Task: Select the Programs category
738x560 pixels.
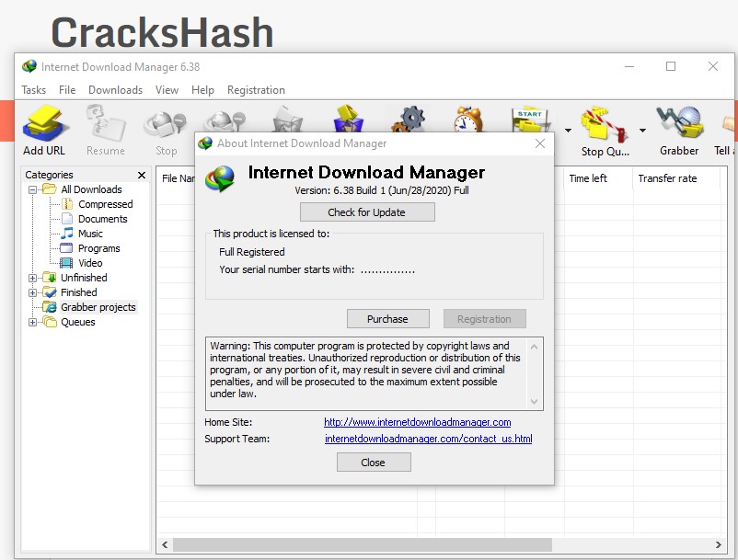Action: tap(98, 248)
